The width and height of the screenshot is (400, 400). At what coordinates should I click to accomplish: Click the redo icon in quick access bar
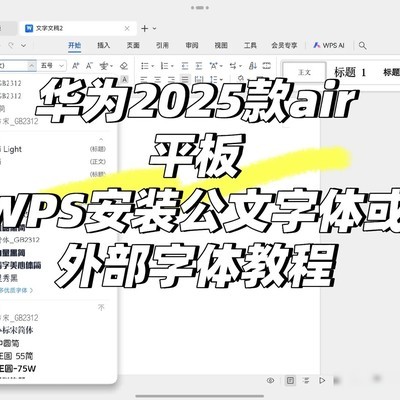11,45
